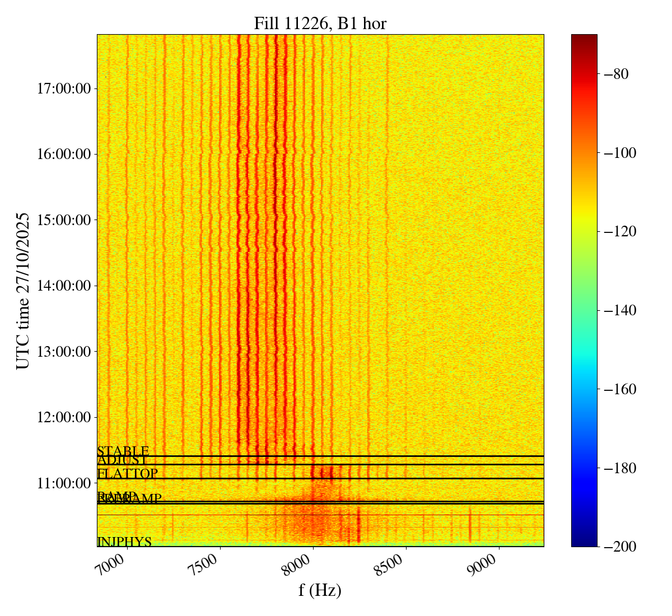Select the 14:00:00 tick on the time axis
Viewport: 672px width, 616px height.
click(64, 286)
